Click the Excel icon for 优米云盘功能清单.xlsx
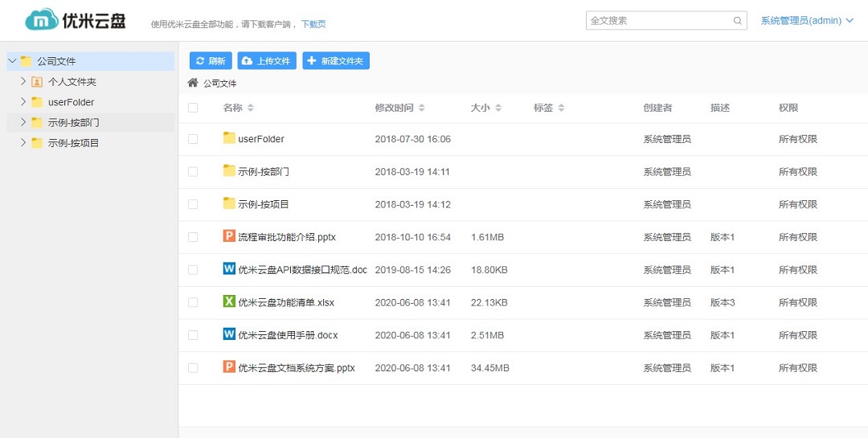Viewport: 868px width, 438px height. [229, 302]
